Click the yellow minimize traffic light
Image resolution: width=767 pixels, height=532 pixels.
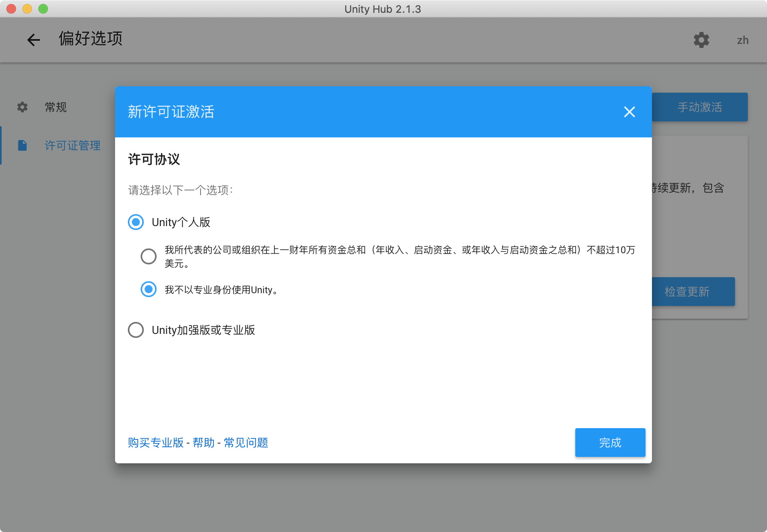(27, 8)
